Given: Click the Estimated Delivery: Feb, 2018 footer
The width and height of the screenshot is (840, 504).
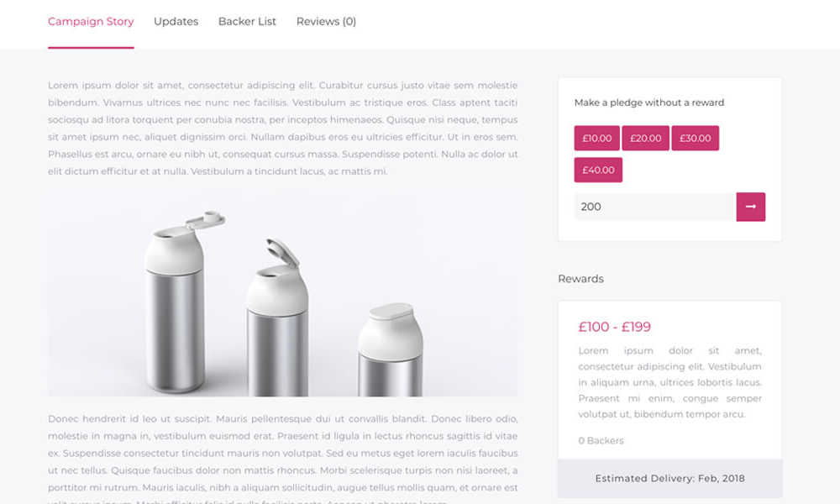Looking at the screenshot, I should point(669,478).
